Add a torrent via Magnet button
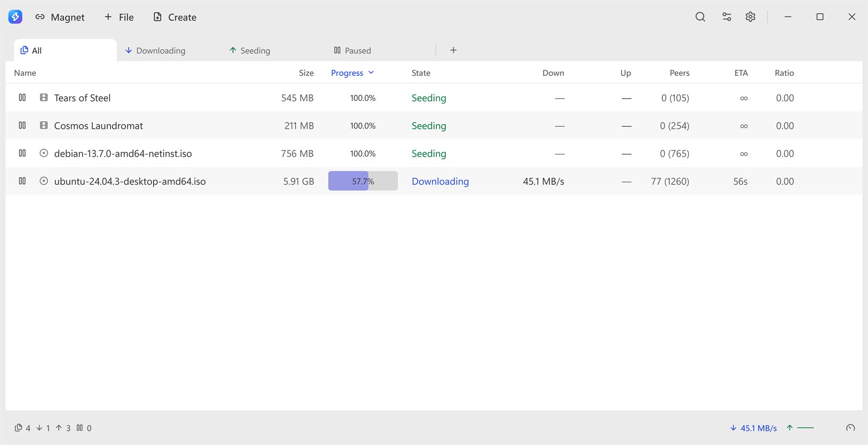The image size is (868, 445). [60, 17]
